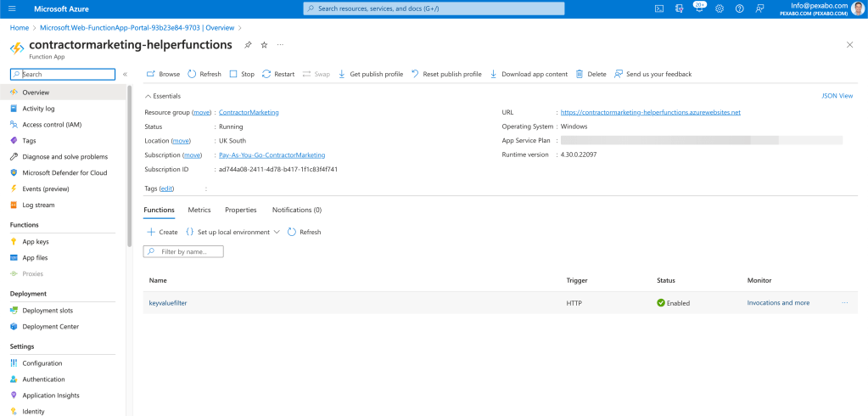The image size is (868, 416).
Task: Click the Delete toolbar button
Action: tap(591, 74)
